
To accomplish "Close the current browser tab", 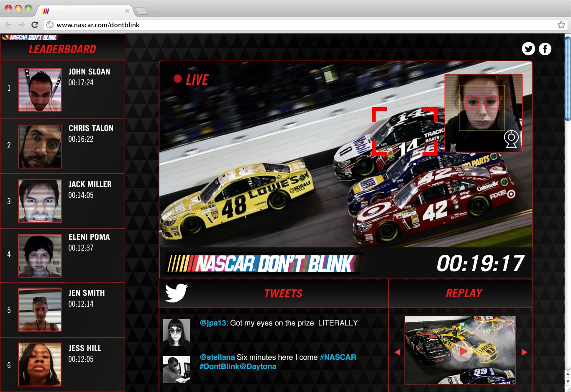I will pyautogui.click(x=127, y=11).
